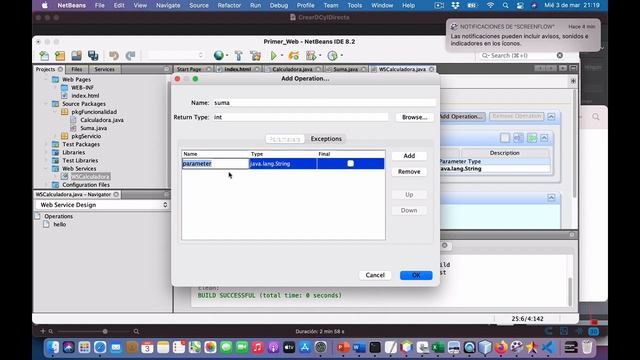
Task: Click the Redo toolbar icon
Action: [x=130, y=56]
